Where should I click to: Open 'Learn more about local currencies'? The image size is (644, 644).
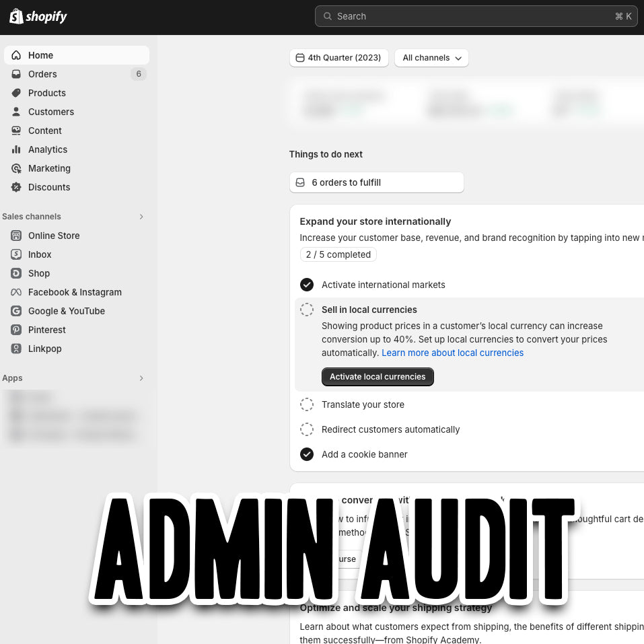point(453,353)
